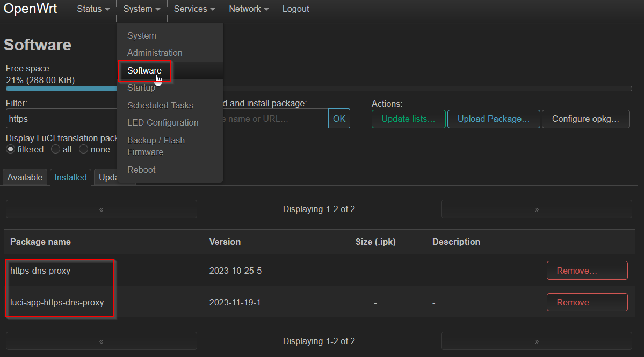
Task: Expand the Services dropdown menu
Action: (194, 9)
